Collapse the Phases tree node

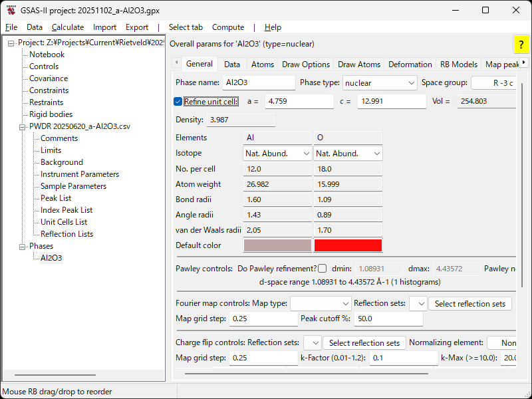[x=23, y=246]
